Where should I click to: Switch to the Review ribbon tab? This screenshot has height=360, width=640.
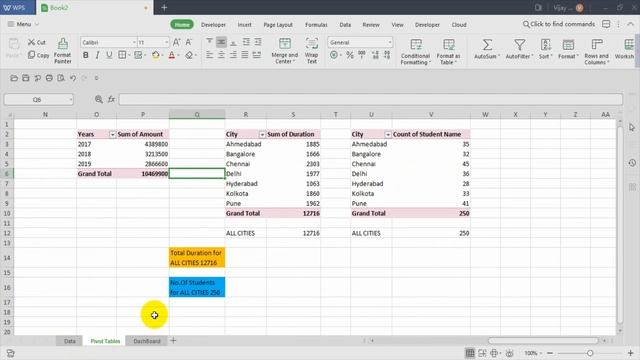(371, 25)
